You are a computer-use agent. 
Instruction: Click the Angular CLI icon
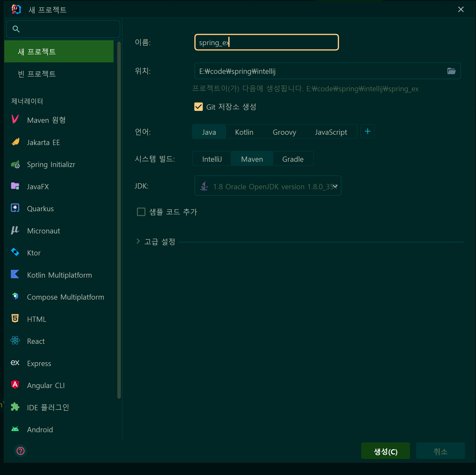tap(15, 385)
